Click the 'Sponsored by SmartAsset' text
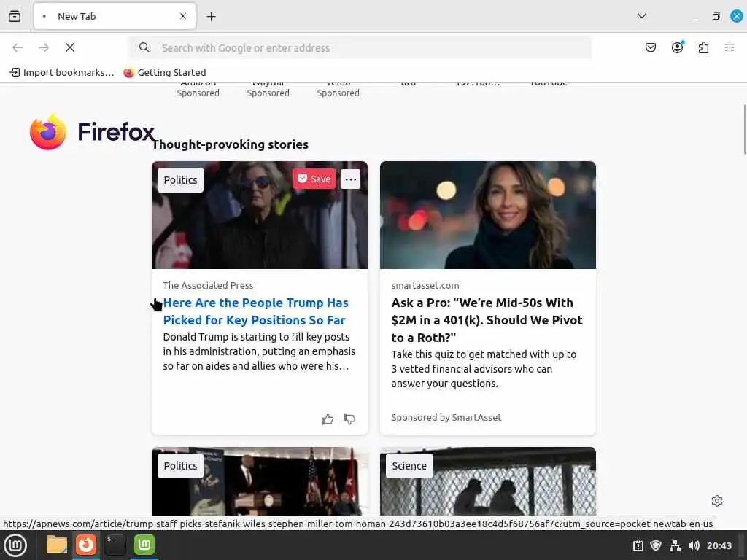 click(x=446, y=417)
